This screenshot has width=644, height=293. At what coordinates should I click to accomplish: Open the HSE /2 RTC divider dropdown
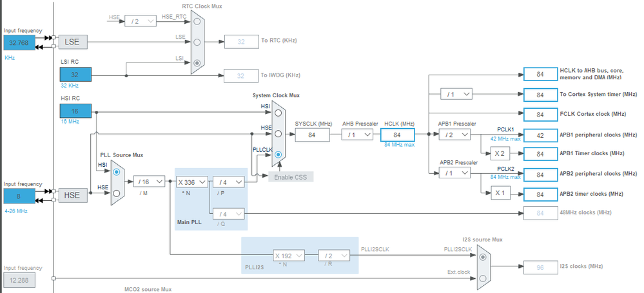point(141,21)
